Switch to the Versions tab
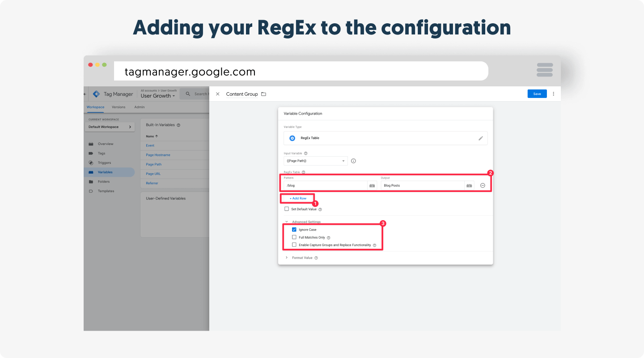Viewport: 644px width, 358px height. 119,107
